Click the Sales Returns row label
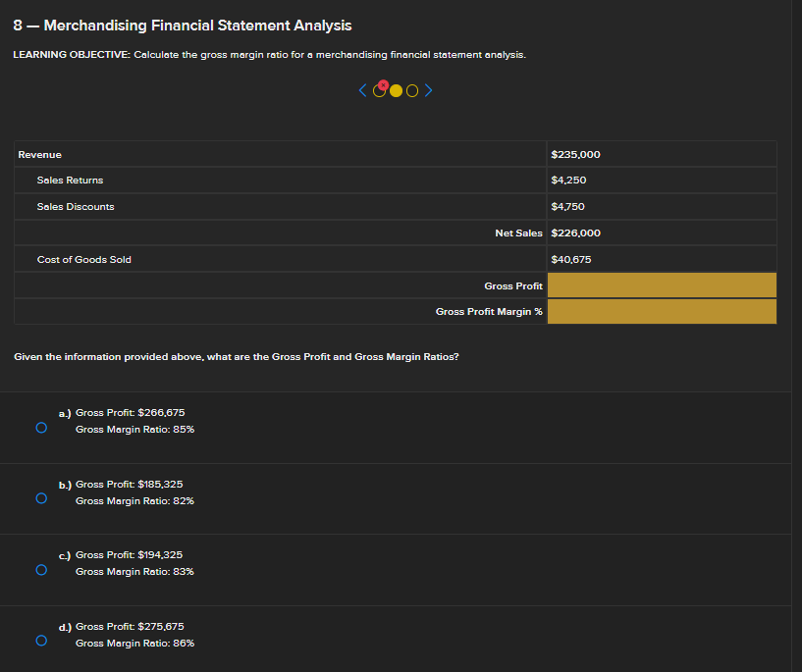 70,181
